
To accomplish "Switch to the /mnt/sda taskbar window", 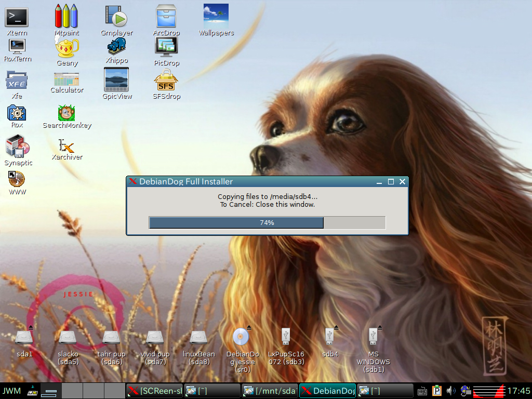I will click(270, 391).
